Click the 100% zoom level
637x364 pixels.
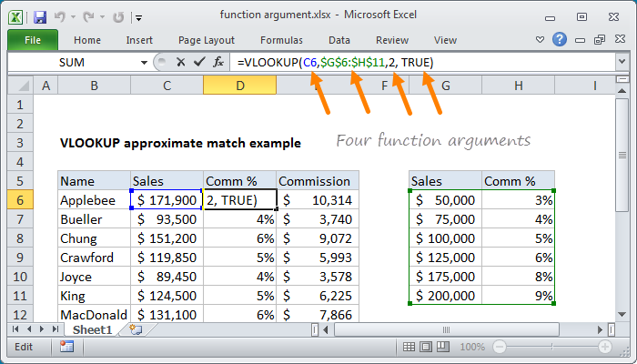coord(472,347)
